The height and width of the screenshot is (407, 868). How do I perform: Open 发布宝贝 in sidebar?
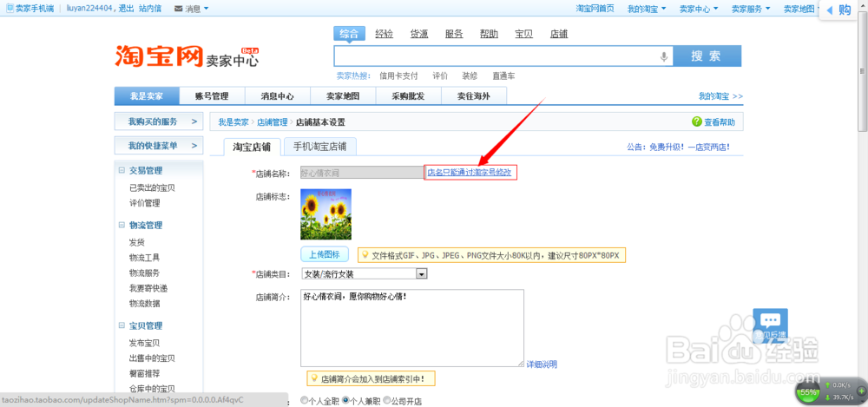(x=144, y=343)
